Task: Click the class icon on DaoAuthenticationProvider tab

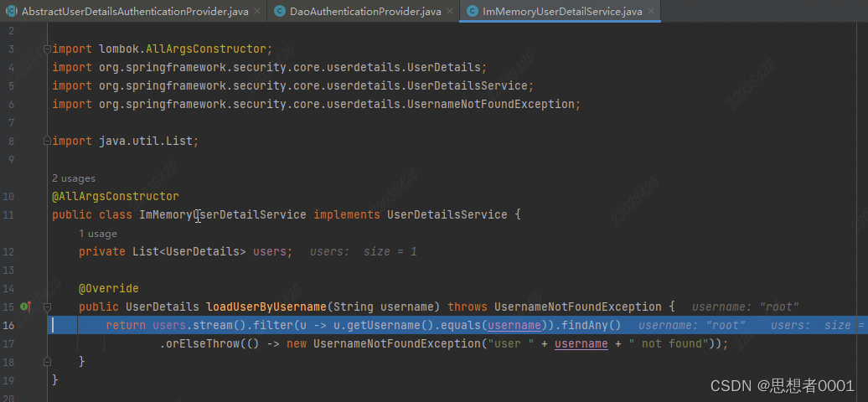Action: click(x=280, y=12)
